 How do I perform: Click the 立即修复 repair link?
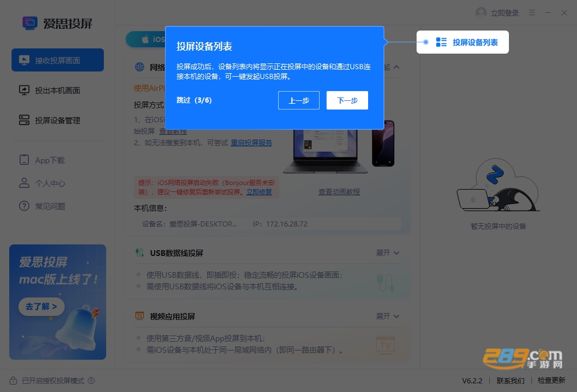coord(259,192)
